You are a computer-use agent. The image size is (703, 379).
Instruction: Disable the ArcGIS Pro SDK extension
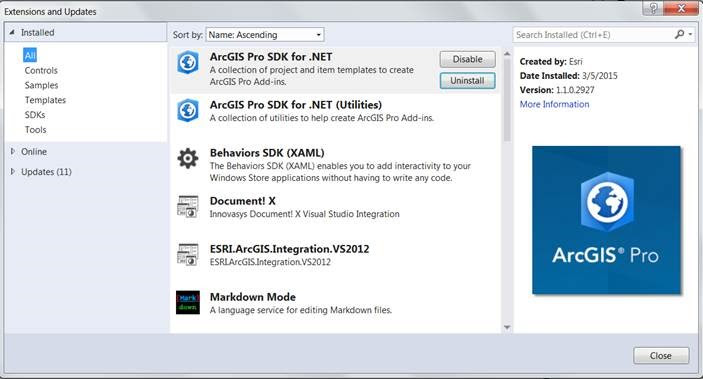coord(468,59)
